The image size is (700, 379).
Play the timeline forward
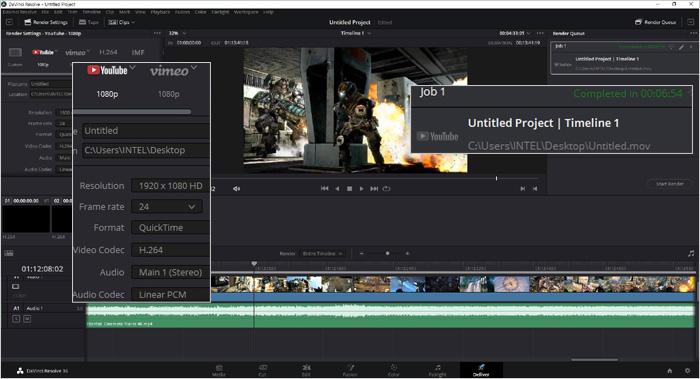(362, 189)
